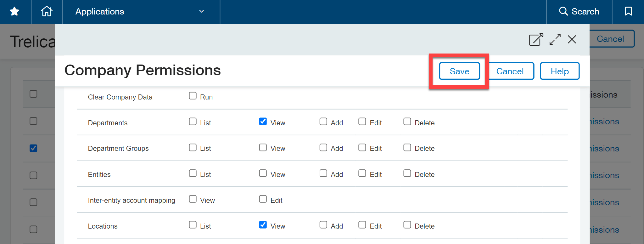The width and height of the screenshot is (644, 244).
Task: Toggle header select-all checkbox in background table
Action: (x=33, y=94)
